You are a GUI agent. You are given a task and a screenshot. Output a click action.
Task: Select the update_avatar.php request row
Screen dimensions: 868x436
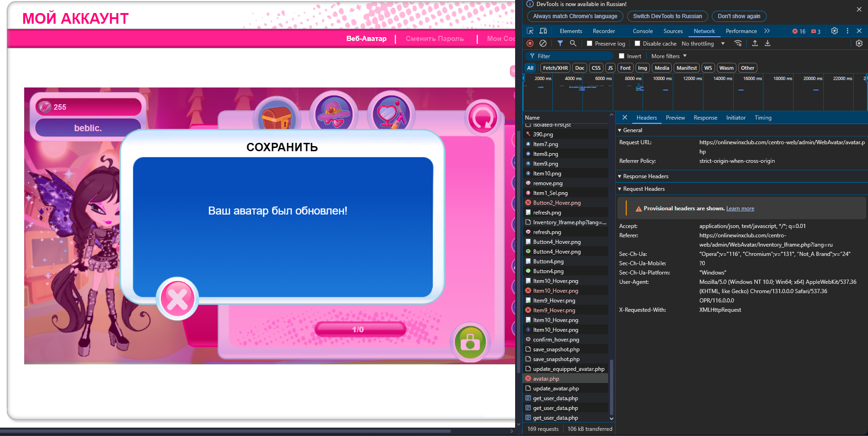(x=565, y=389)
